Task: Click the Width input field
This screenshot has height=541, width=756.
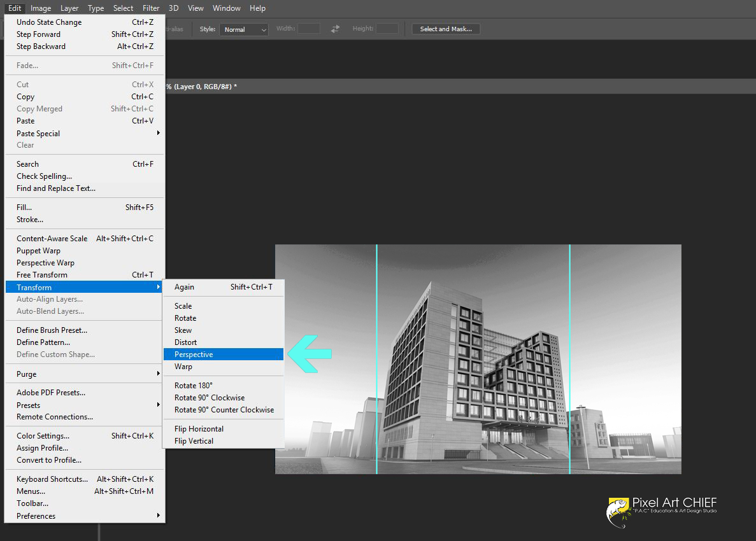Action: (308, 29)
